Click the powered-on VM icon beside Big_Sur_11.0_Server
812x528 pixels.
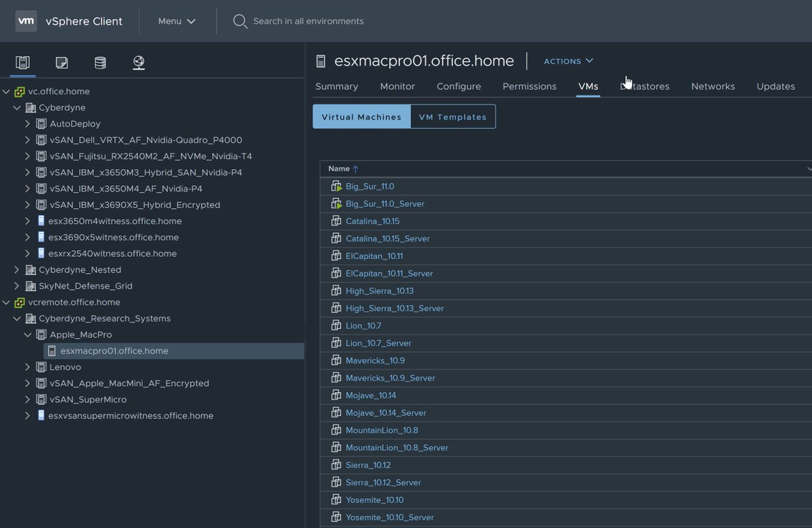coord(336,203)
